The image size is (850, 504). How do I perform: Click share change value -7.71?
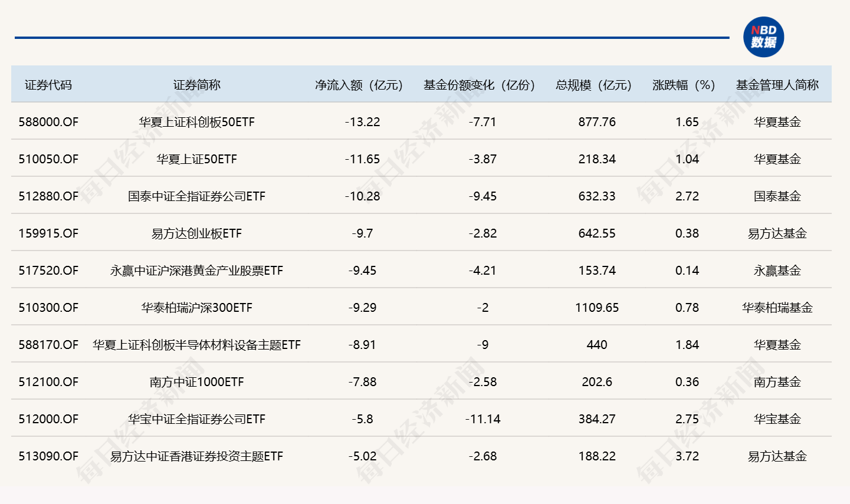click(483, 122)
